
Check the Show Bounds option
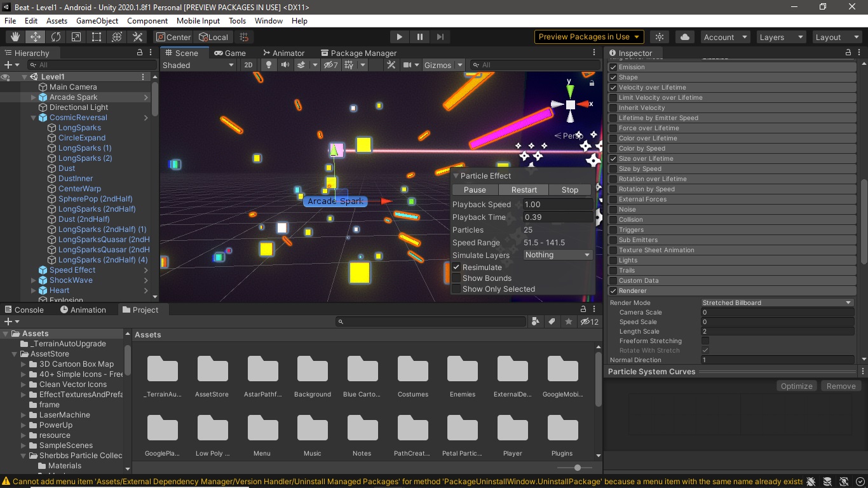tap(456, 278)
